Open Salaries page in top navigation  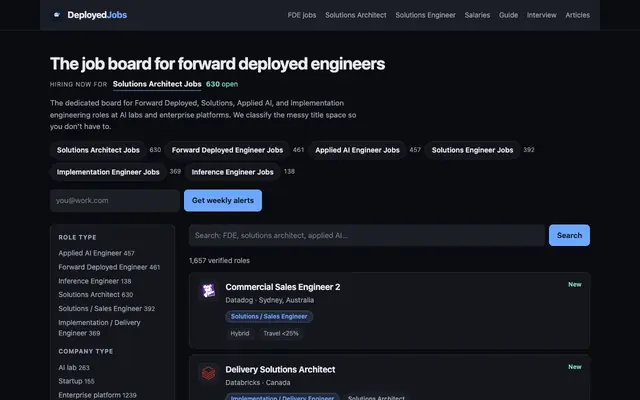477,15
